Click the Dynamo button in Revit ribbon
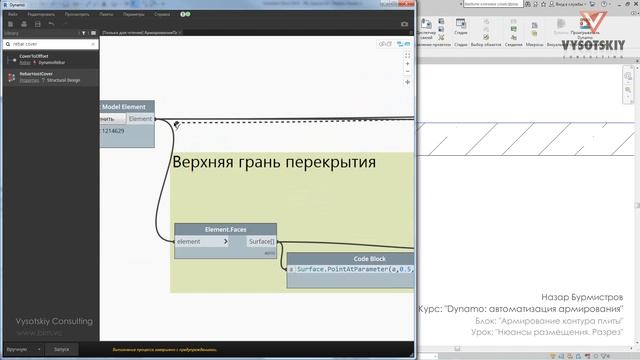Image resolution: width=640 pixels, height=360 pixels. 561,27
